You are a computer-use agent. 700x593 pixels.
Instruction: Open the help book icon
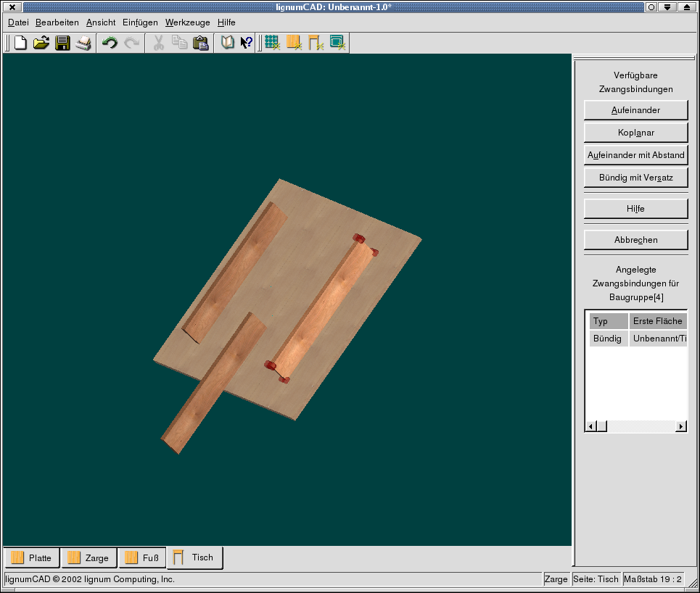pos(227,43)
